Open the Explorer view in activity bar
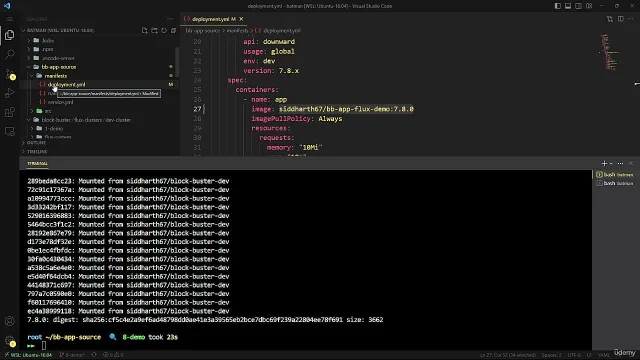Image resolution: width=640 pixels, height=360 pixels. click(x=9, y=35)
